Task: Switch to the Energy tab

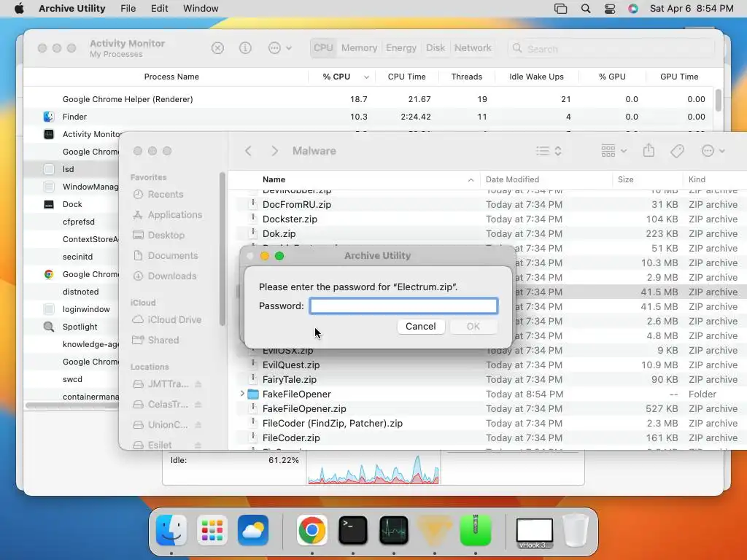Action: [x=400, y=48]
